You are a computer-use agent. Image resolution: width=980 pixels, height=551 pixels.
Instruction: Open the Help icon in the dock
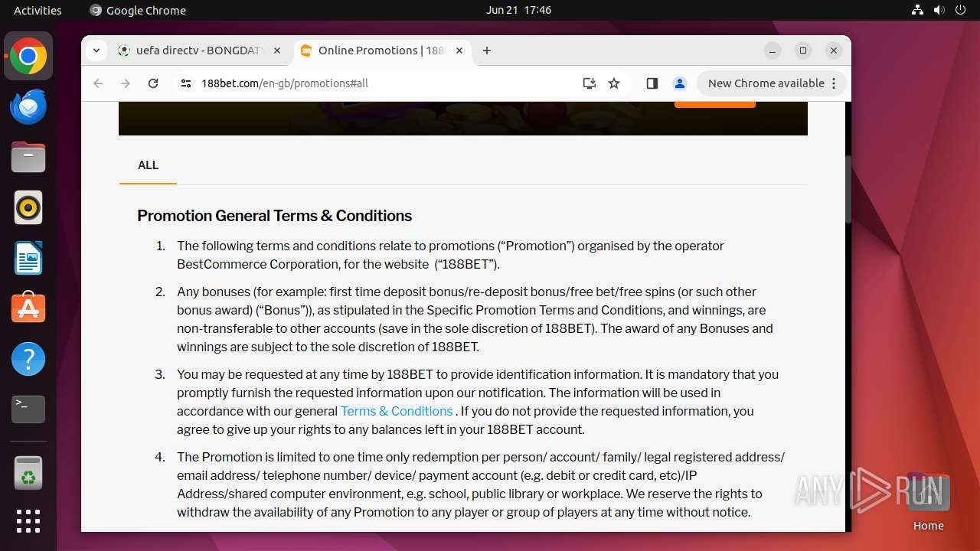[x=28, y=359]
